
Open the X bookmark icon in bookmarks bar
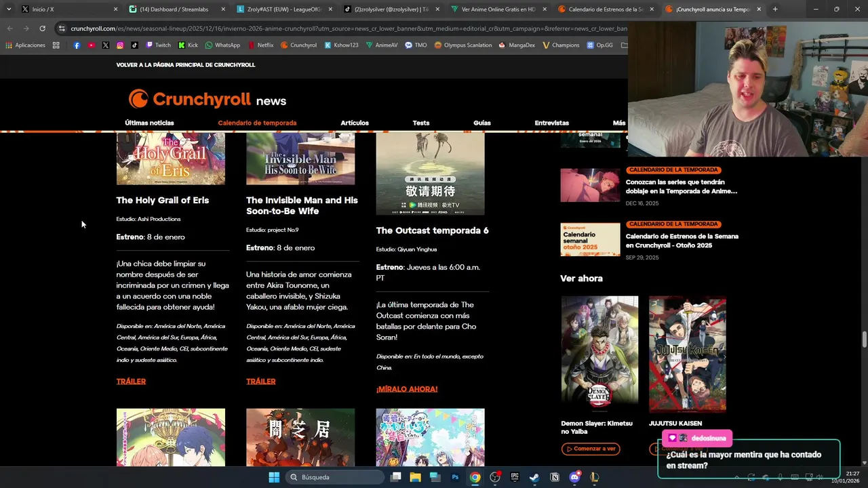pyautogui.click(x=106, y=45)
